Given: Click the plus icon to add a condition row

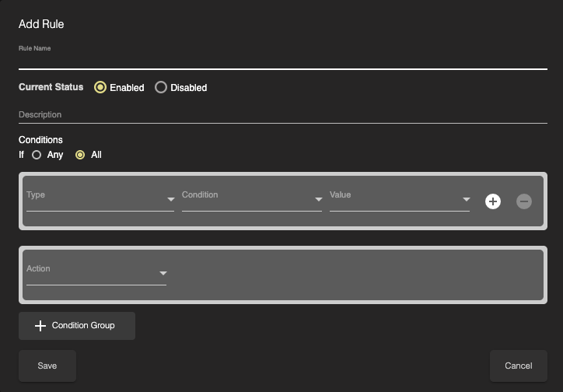Looking at the screenshot, I should (x=492, y=201).
